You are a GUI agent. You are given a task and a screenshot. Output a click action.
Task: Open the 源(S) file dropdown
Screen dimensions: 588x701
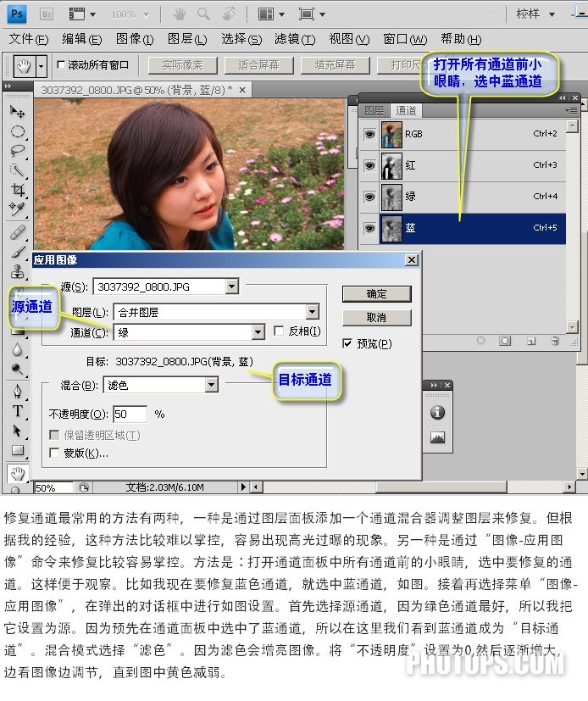point(232,287)
